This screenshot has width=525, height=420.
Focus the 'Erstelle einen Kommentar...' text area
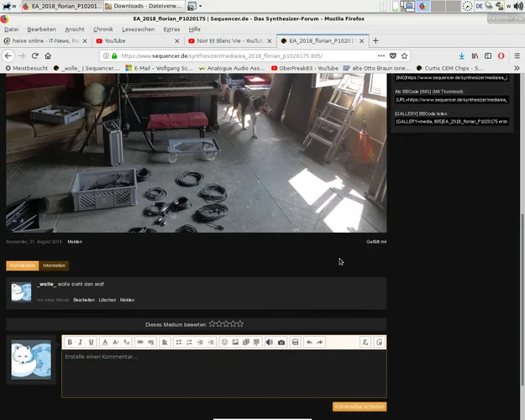click(224, 374)
